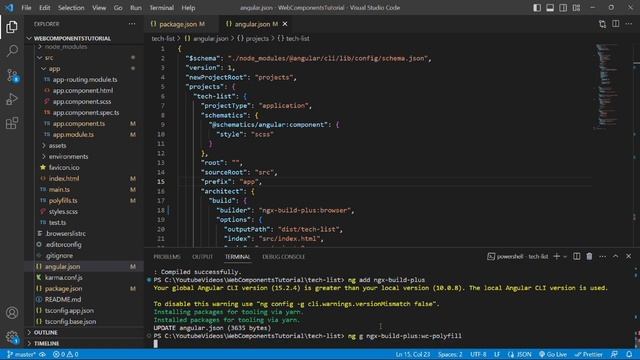Change indentation via Spaces: 2
640x360 pixels.
[450, 354]
